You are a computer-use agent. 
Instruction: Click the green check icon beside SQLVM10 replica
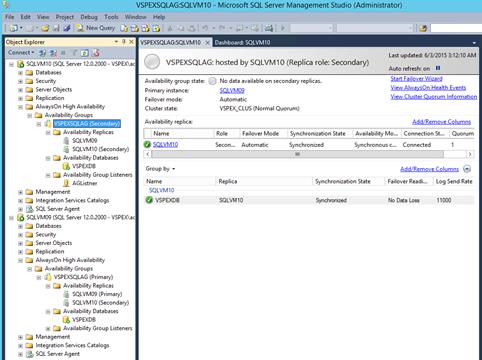[147, 144]
